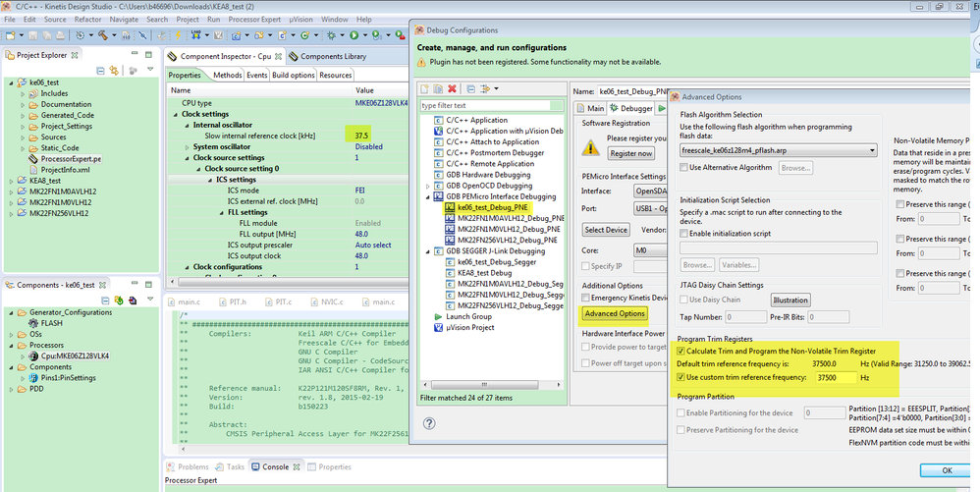Expand GDB OpenOCD Debugging node
980x492 pixels.
[427, 186]
